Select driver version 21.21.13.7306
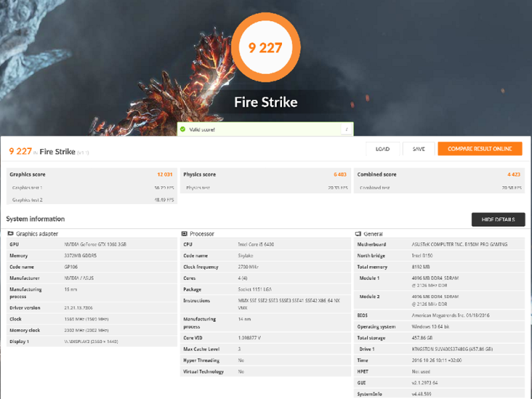The image size is (532, 399). pyautogui.click(x=78, y=308)
